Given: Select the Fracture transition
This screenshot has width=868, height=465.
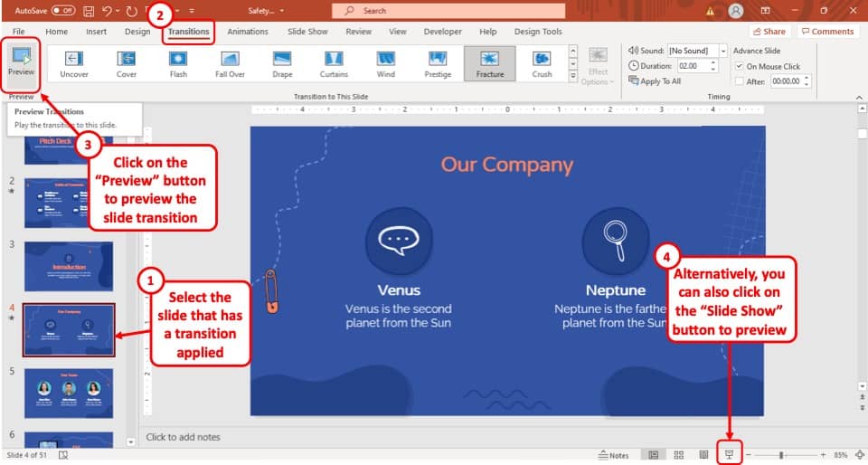Looking at the screenshot, I should (x=490, y=64).
